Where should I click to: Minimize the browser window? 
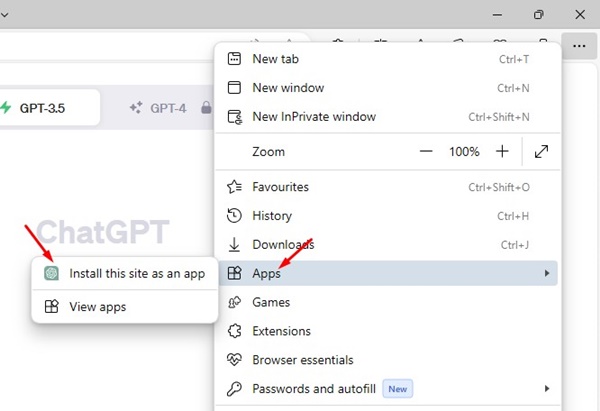(x=497, y=15)
